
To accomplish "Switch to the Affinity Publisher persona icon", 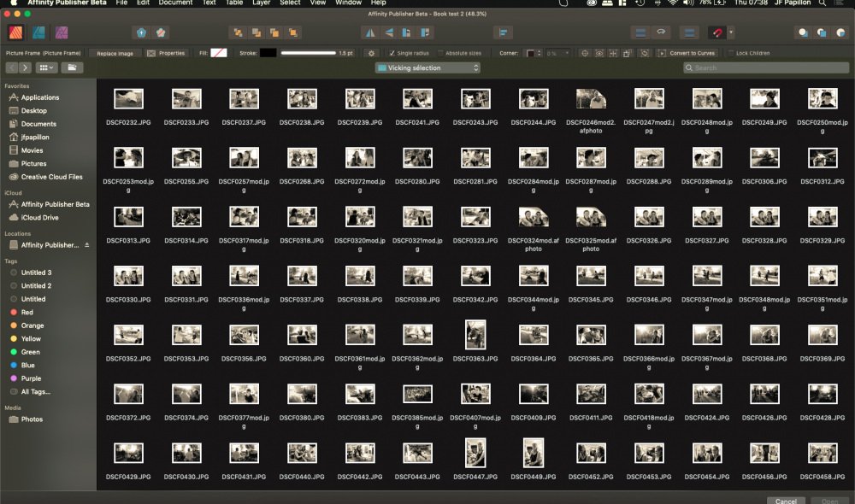I will pyautogui.click(x=15, y=32).
